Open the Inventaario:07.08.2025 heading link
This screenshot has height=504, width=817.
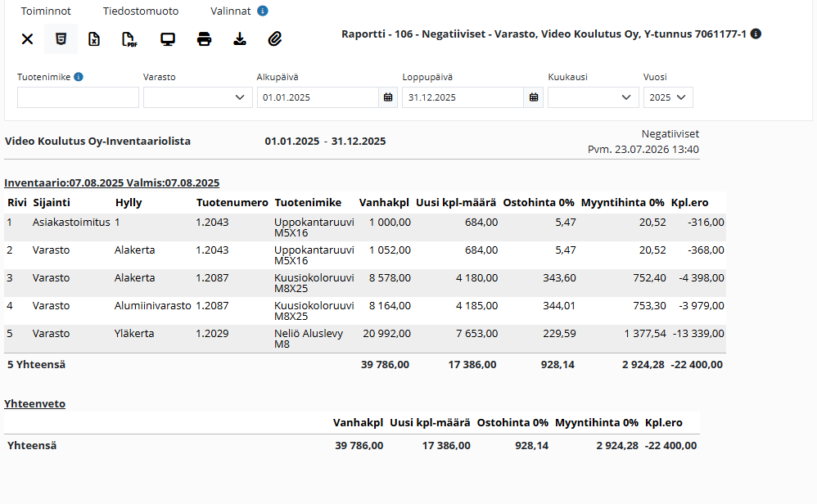coord(111,182)
